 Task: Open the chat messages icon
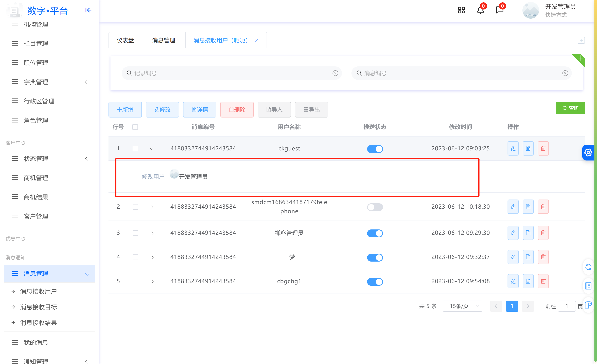pyautogui.click(x=499, y=10)
